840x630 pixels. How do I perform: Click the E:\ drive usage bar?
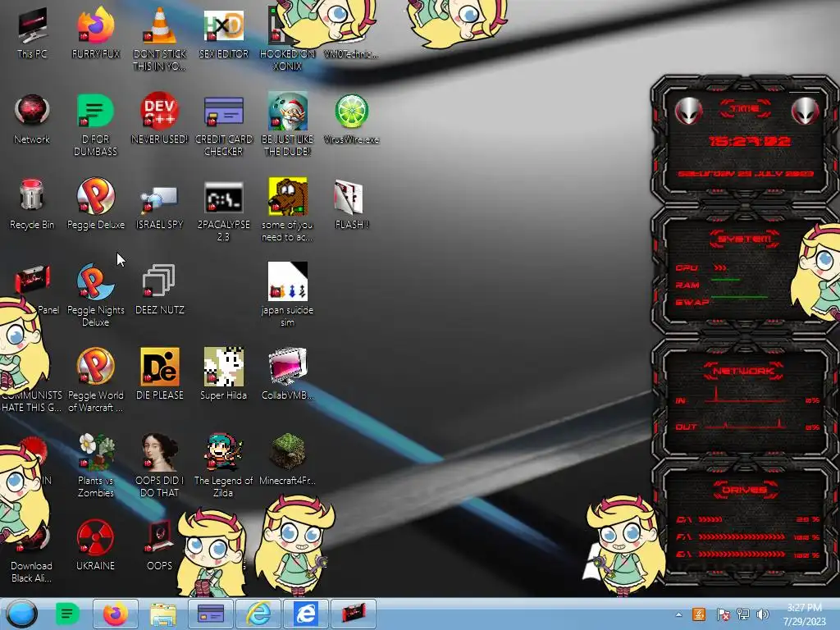click(x=742, y=555)
